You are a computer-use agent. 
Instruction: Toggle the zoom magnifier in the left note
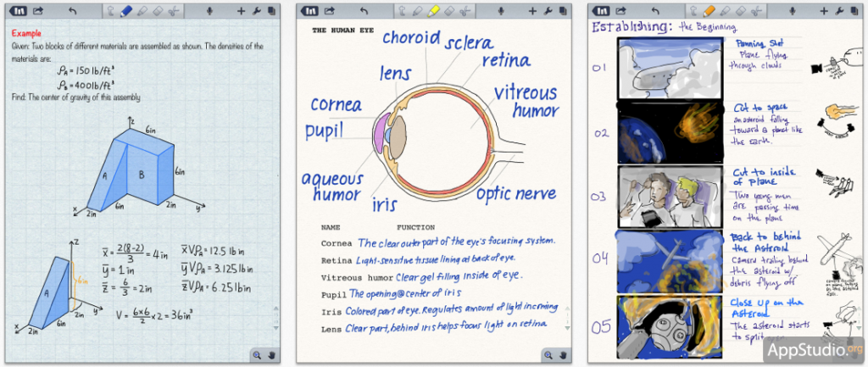point(255,355)
